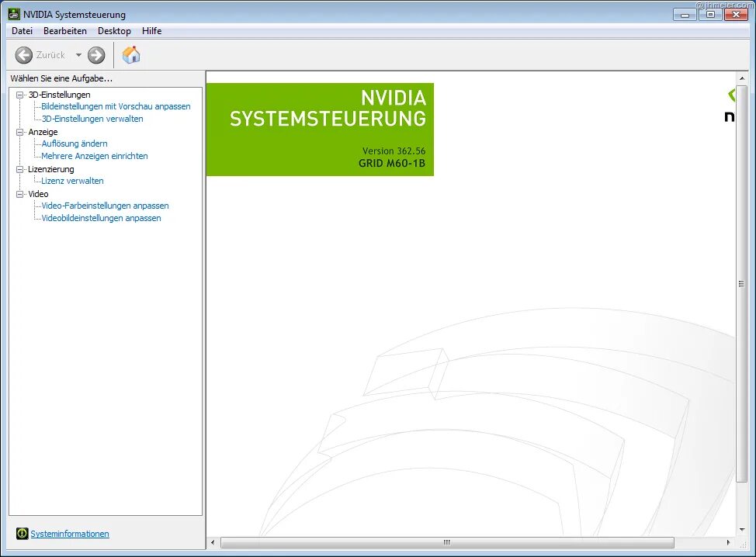Collapse the Video tree node
This screenshot has width=756, height=557.
[19, 194]
